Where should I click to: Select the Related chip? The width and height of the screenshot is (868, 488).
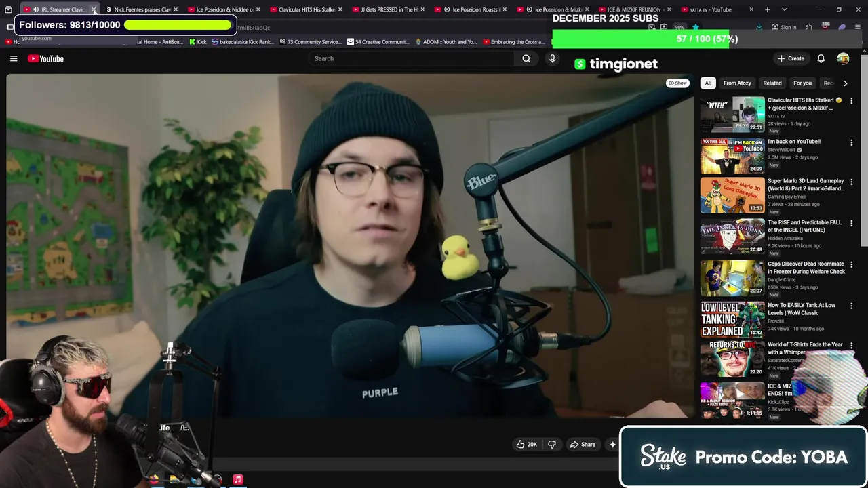tap(772, 83)
